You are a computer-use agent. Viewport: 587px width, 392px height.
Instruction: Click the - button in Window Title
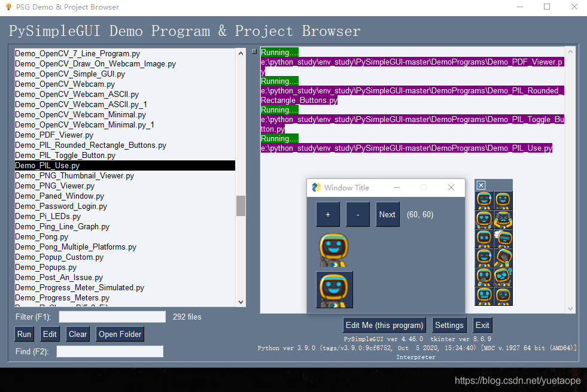pyautogui.click(x=357, y=214)
